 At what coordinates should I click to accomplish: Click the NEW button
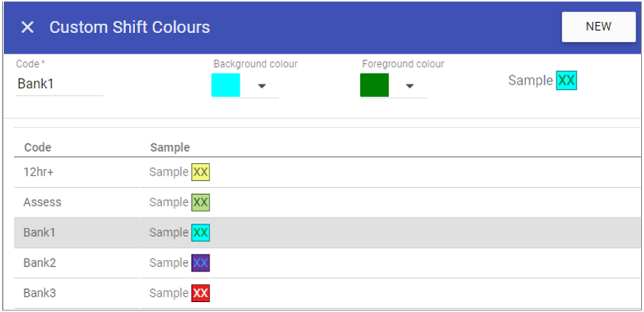click(598, 27)
